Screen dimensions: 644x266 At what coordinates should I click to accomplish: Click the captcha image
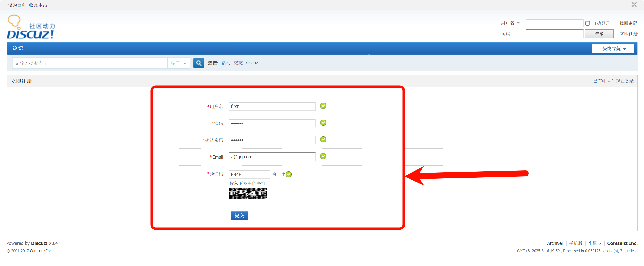[x=248, y=193]
